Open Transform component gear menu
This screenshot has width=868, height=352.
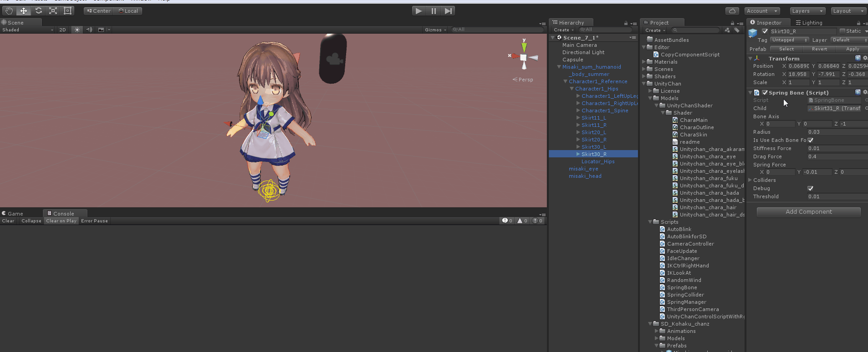click(x=865, y=58)
